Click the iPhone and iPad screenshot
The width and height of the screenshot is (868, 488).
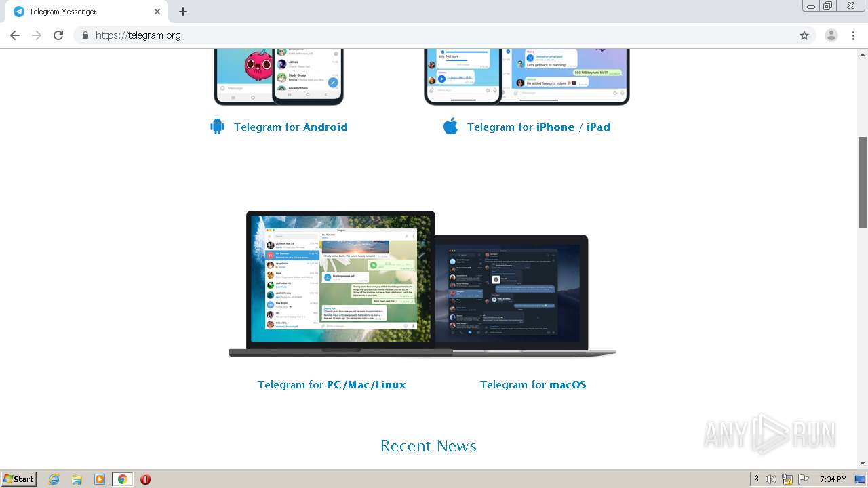pyautogui.click(x=527, y=77)
